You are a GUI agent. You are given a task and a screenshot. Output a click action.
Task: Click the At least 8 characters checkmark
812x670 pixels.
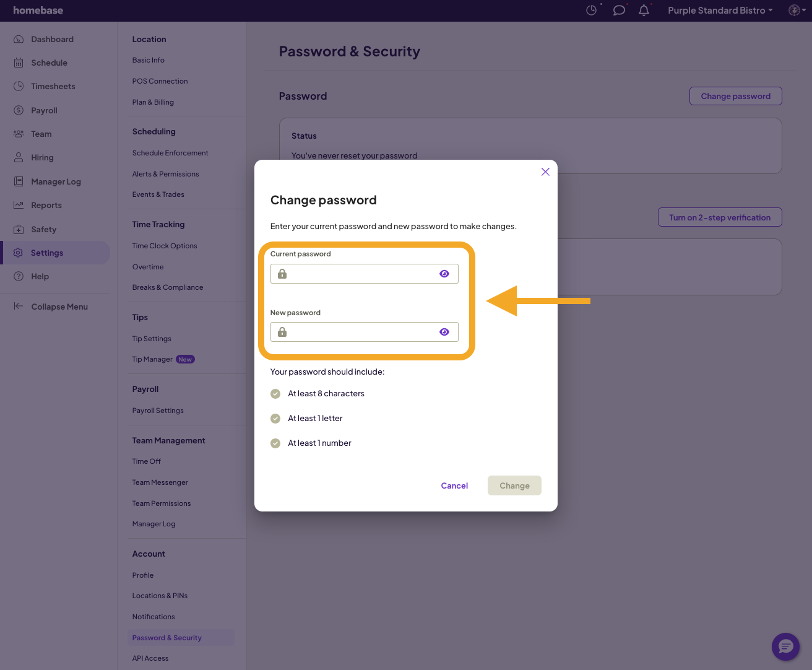[275, 394]
